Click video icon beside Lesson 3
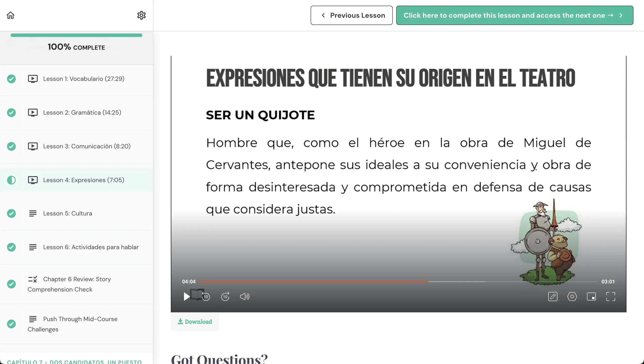 [33, 146]
